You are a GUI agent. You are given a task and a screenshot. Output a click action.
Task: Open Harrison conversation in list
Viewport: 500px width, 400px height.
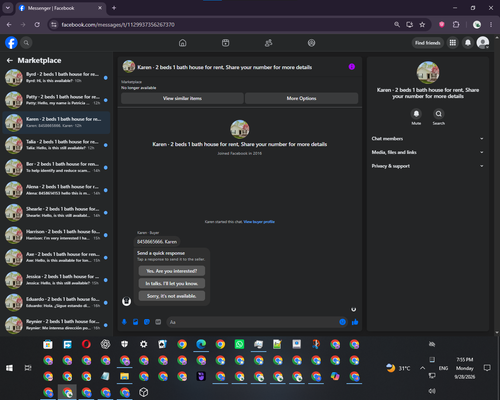click(x=56, y=235)
